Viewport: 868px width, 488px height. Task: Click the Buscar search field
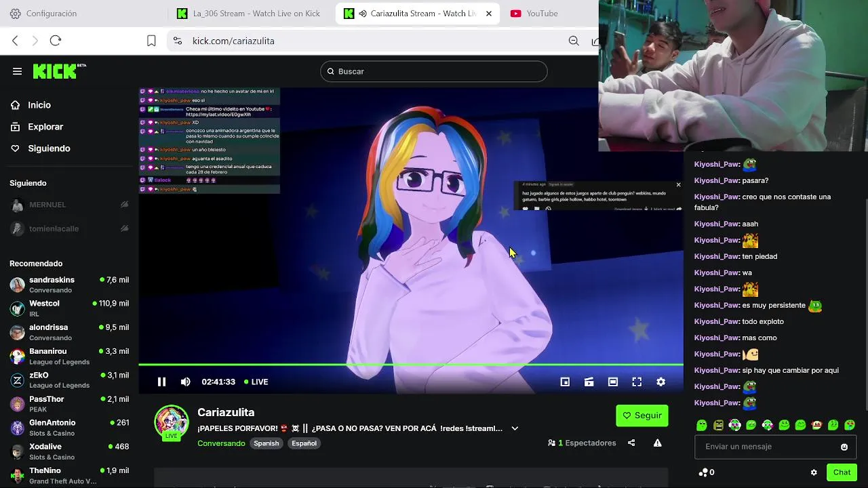pos(434,71)
